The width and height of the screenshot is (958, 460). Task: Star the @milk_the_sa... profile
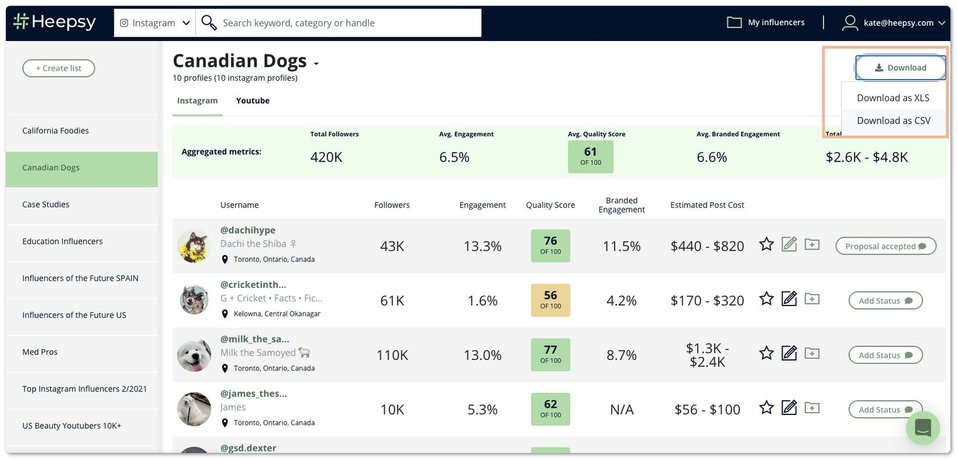pos(766,354)
